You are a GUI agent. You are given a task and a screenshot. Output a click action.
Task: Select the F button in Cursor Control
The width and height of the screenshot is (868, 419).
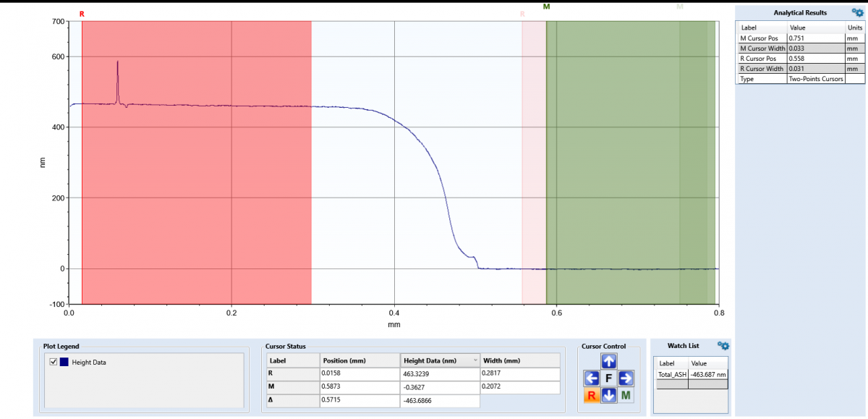[x=609, y=378]
